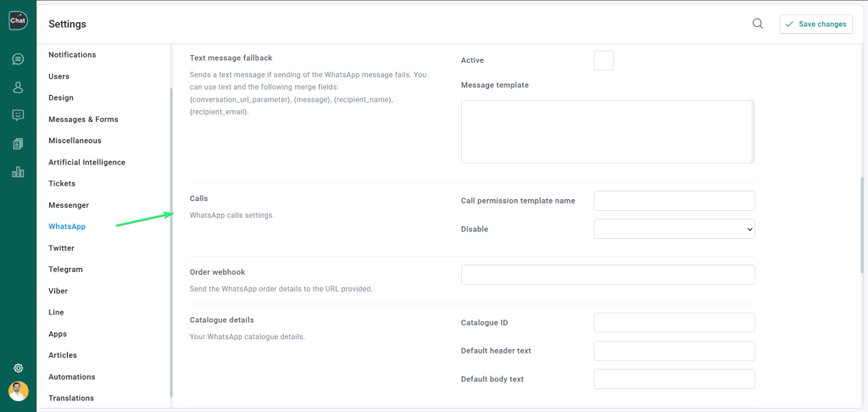
Task: Open the users icon in left rail
Action: tap(18, 87)
